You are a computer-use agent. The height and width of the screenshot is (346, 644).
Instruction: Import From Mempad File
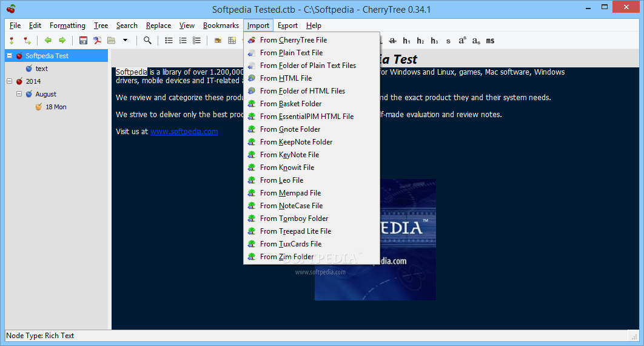tap(311, 192)
